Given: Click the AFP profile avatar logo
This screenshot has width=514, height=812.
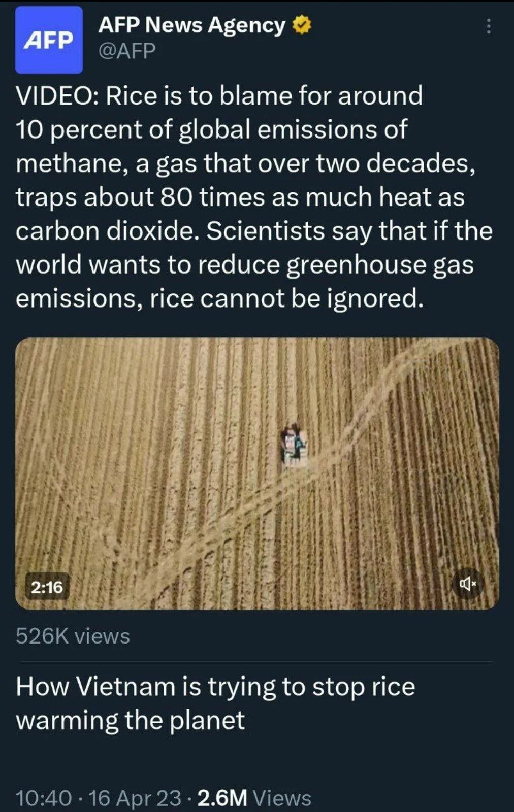Looking at the screenshot, I should pyautogui.click(x=49, y=40).
